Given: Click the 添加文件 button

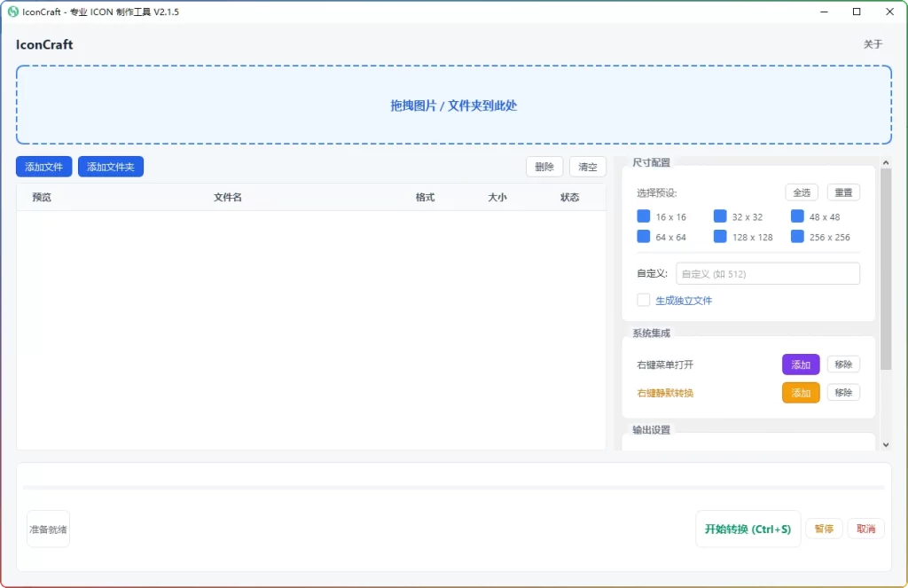Looking at the screenshot, I should [x=43, y=166].
